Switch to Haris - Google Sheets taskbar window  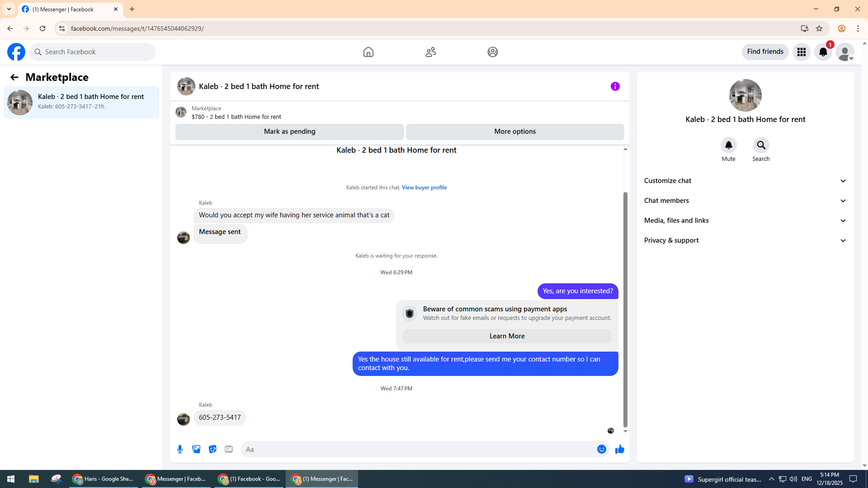(x=104, y=479)
